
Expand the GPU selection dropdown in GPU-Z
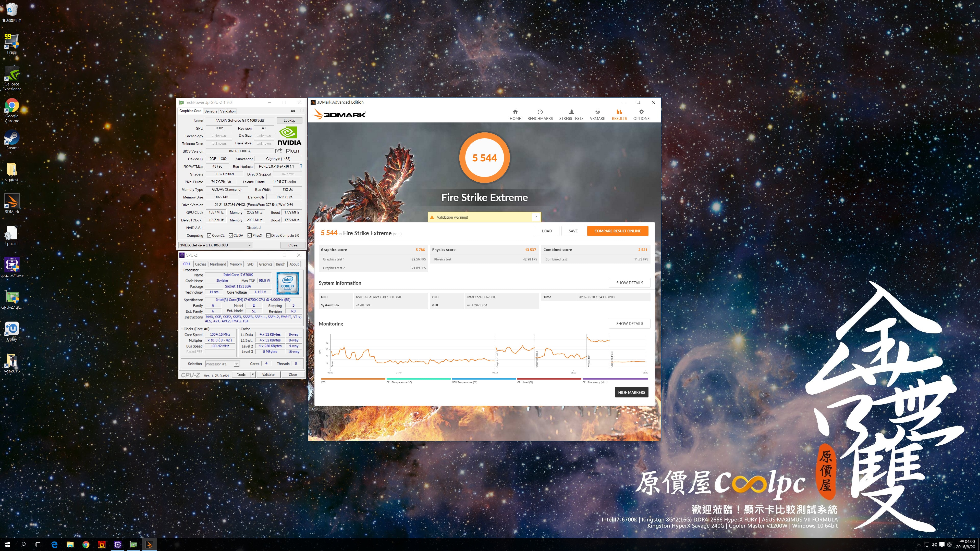[250, 245]
